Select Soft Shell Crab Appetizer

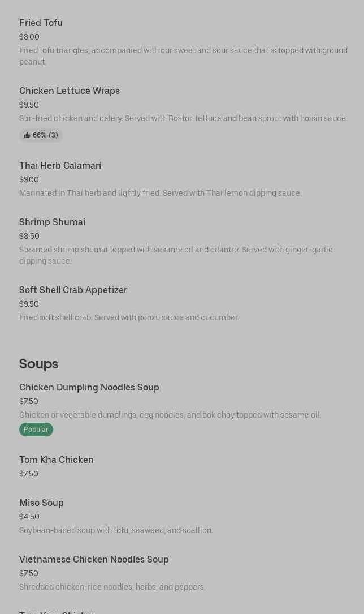pyautogui.click(x=73, y=290)
